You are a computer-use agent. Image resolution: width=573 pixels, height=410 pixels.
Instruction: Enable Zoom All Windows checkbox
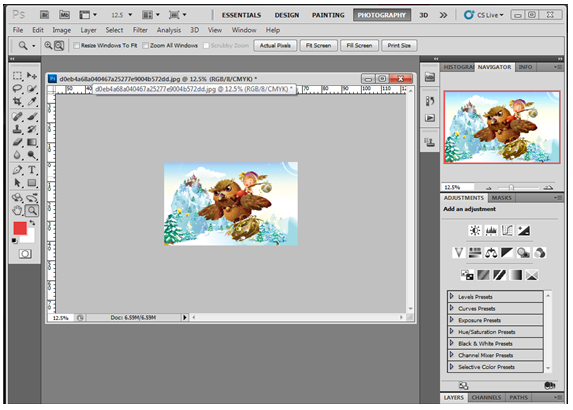145,45
